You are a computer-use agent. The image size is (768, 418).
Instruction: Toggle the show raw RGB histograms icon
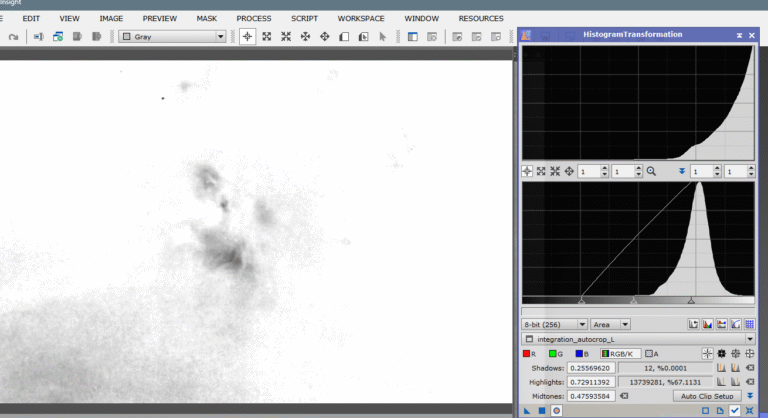[707, 324]
